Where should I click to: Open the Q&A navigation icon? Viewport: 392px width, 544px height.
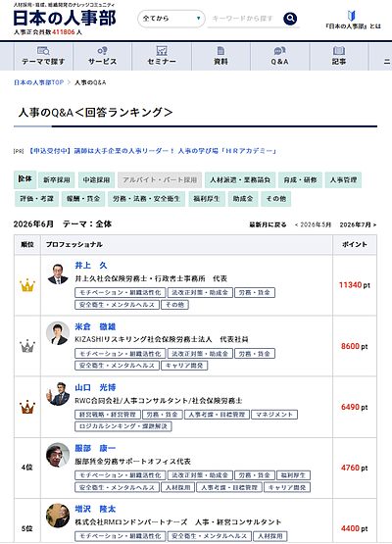[x=279, y=51]
